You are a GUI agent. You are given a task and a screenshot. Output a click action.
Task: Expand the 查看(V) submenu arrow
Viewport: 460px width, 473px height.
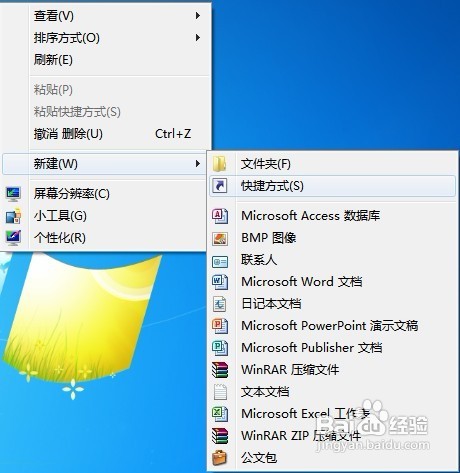198,15
